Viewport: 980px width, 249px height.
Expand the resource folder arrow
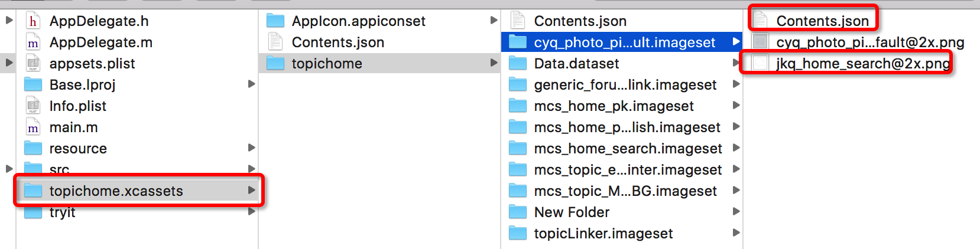pos(251,148)
